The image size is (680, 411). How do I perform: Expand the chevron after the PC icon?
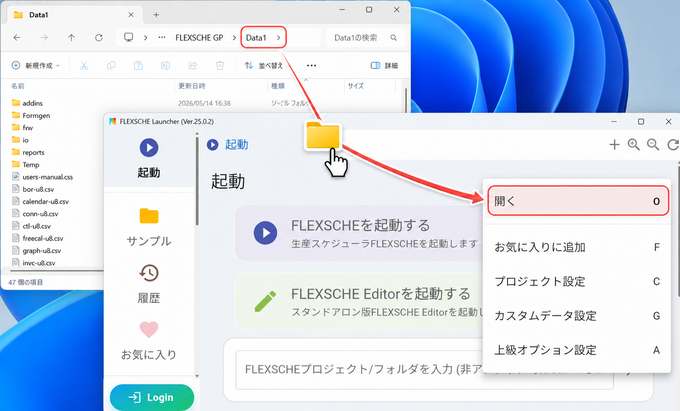pos(145,38)
